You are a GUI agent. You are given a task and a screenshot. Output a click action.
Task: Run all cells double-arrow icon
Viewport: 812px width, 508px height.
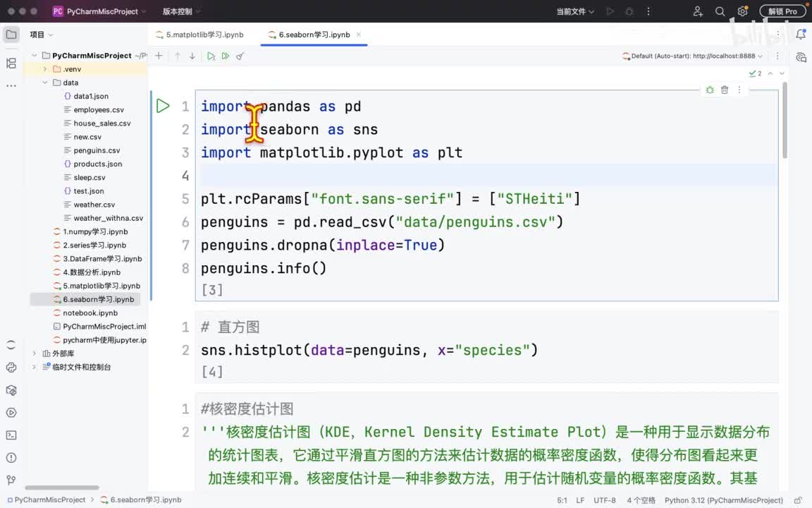pos(226,56)
